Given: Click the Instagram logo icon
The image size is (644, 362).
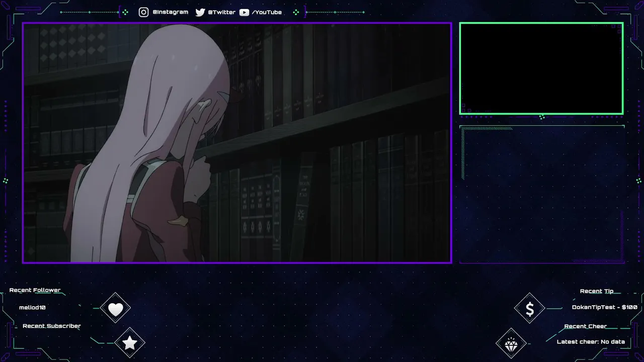Looking at the screenshot, I should pyautogui.click(x=143, y=12).
